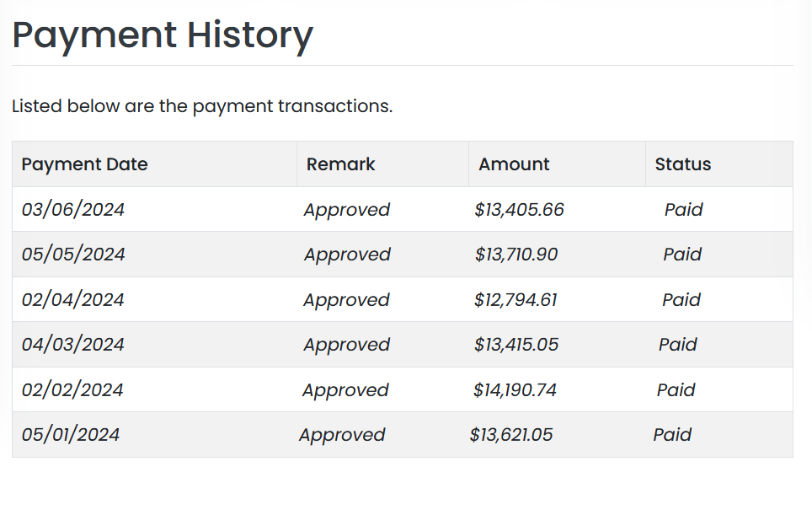Select the 04/03/2024 payment date cell
812x515 pixels.
click(73, 345)
